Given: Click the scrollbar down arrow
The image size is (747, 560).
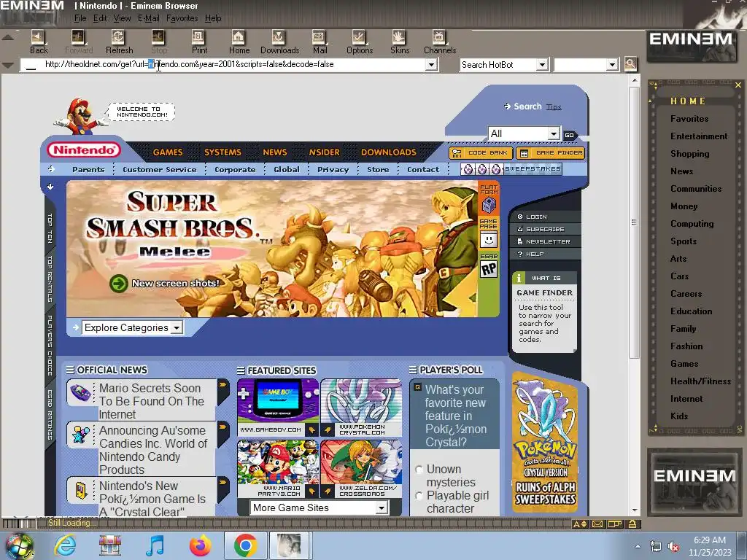Looking at the screenshot, I should point(635,510).
